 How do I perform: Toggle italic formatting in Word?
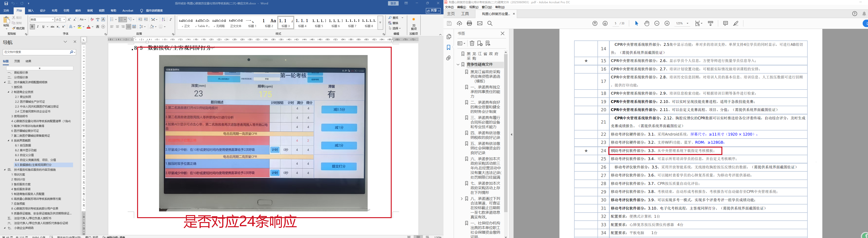tap(38, 27)
